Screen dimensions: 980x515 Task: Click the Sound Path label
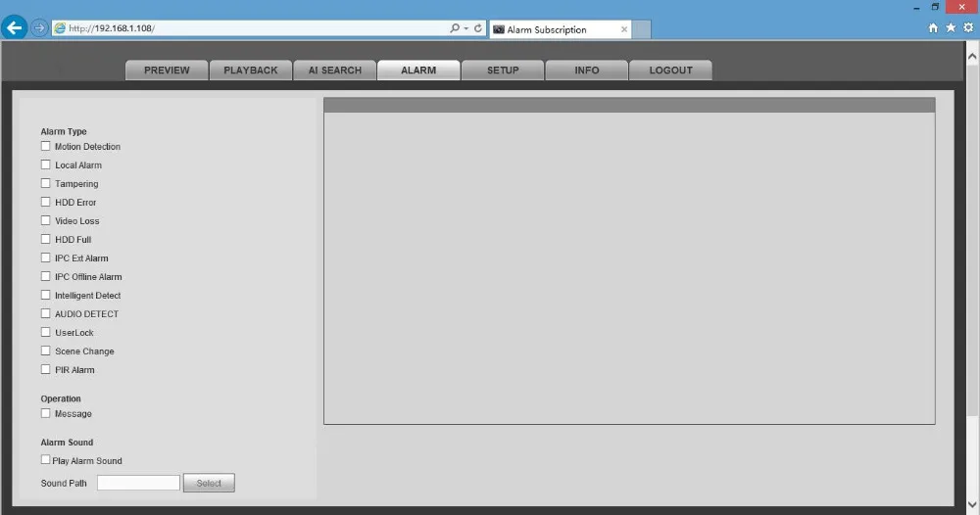click(x=64, y=483)
